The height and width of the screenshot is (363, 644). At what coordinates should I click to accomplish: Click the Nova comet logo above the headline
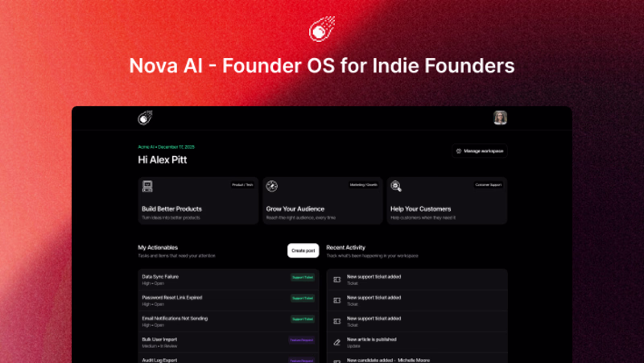click(321, 31)
